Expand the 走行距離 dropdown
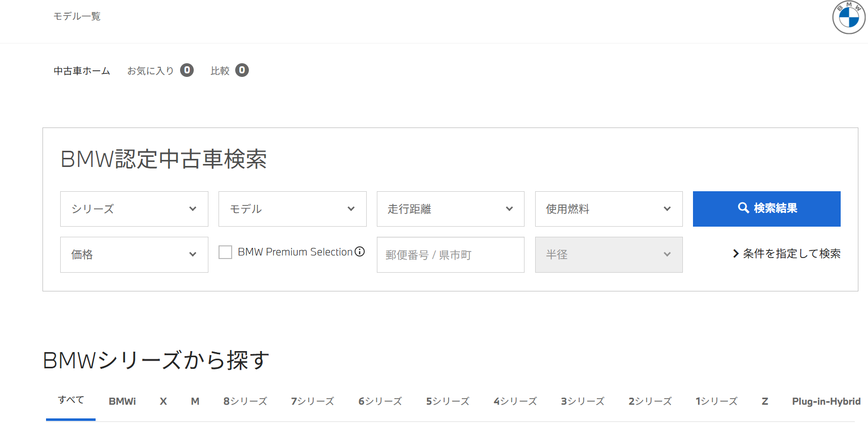Screen dimensions: 868x427 pyautogui.click(x=451, y=209)
